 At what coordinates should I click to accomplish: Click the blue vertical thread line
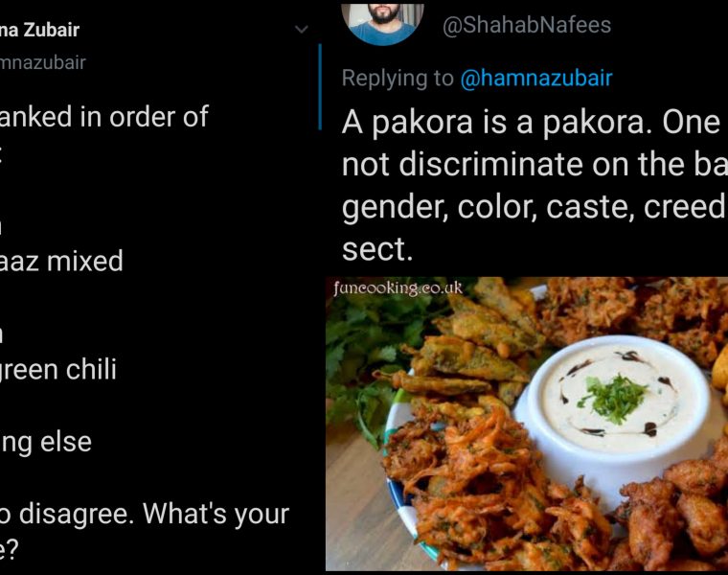tap(320, 86)
